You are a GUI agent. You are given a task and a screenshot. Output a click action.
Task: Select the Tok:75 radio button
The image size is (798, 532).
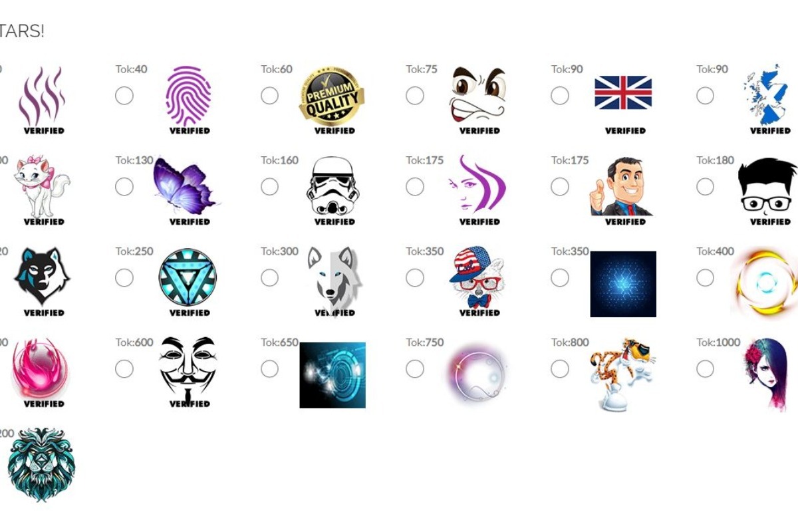415,96
